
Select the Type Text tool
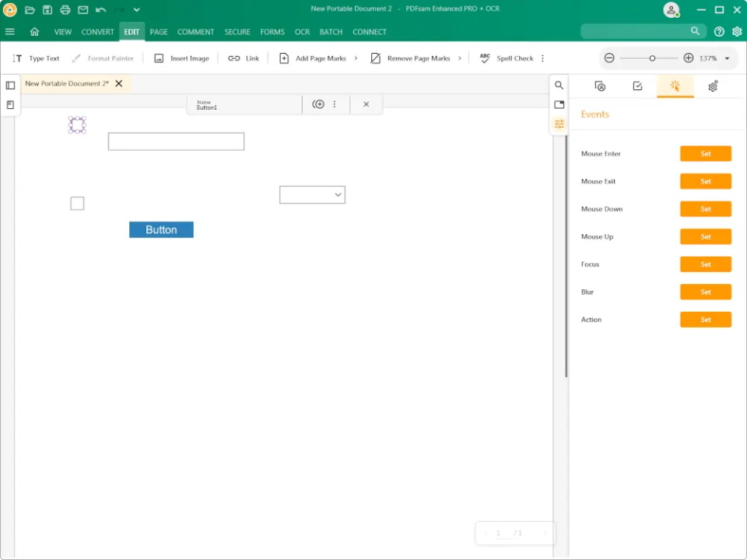37,58
